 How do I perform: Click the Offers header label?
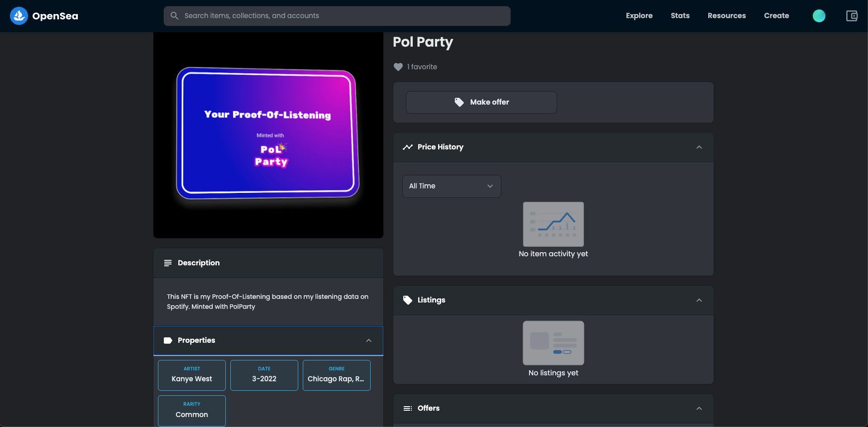[x=428, y=408]
